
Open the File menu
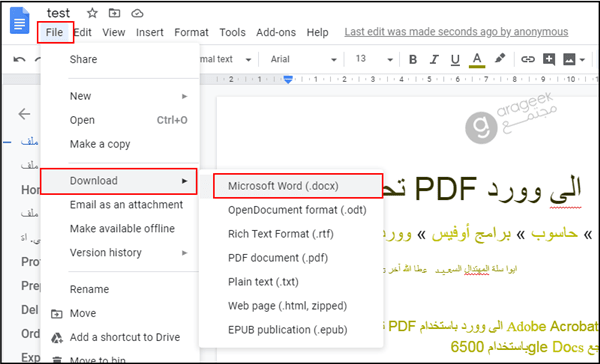point(54,33)
